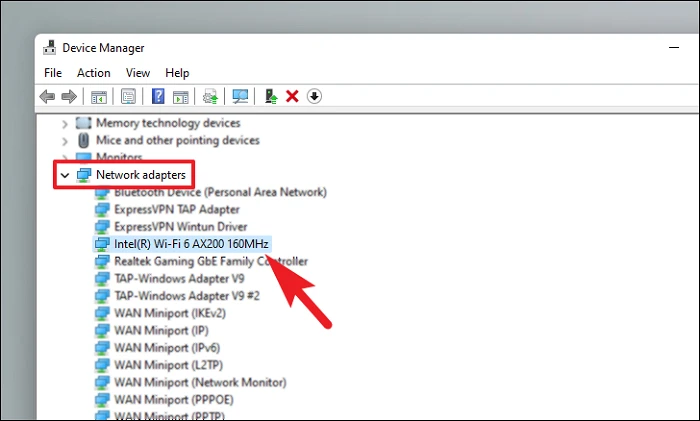Select the Network adapters category label
Screen dimensions: 700x421
pyautogui.click(x=141, y=175)
